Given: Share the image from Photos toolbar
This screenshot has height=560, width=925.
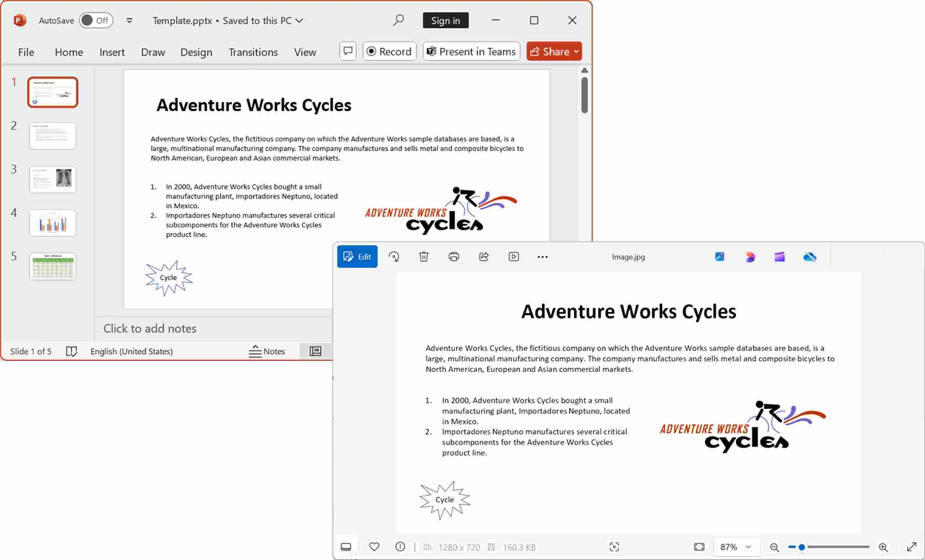Looking at the screenshot, I should click(x=483, y=257).
